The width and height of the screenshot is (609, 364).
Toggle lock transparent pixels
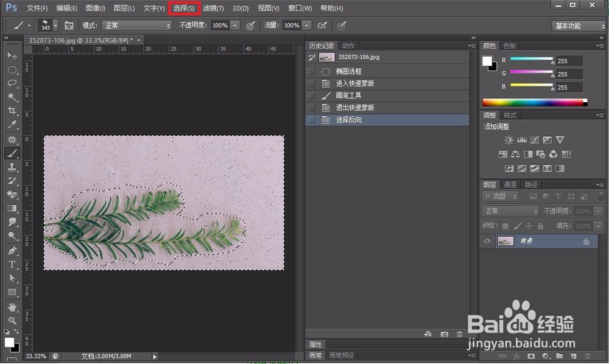505,226
